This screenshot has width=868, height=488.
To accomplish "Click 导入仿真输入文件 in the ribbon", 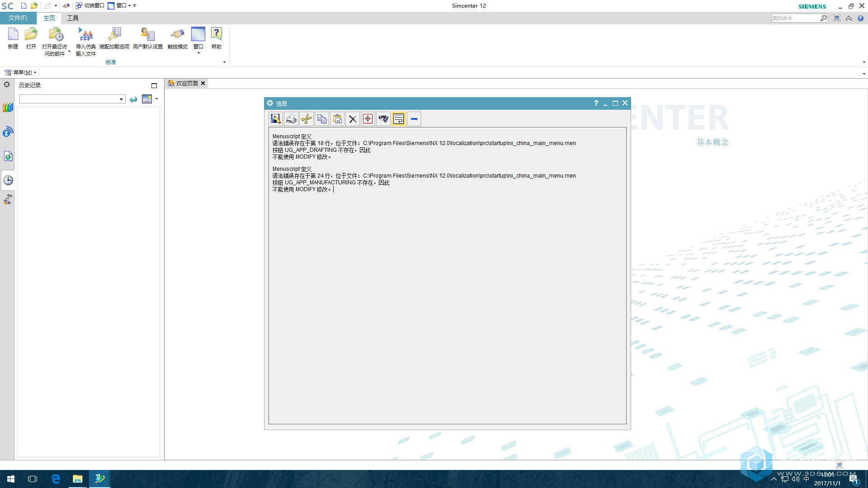I will (x=85, y=41).
